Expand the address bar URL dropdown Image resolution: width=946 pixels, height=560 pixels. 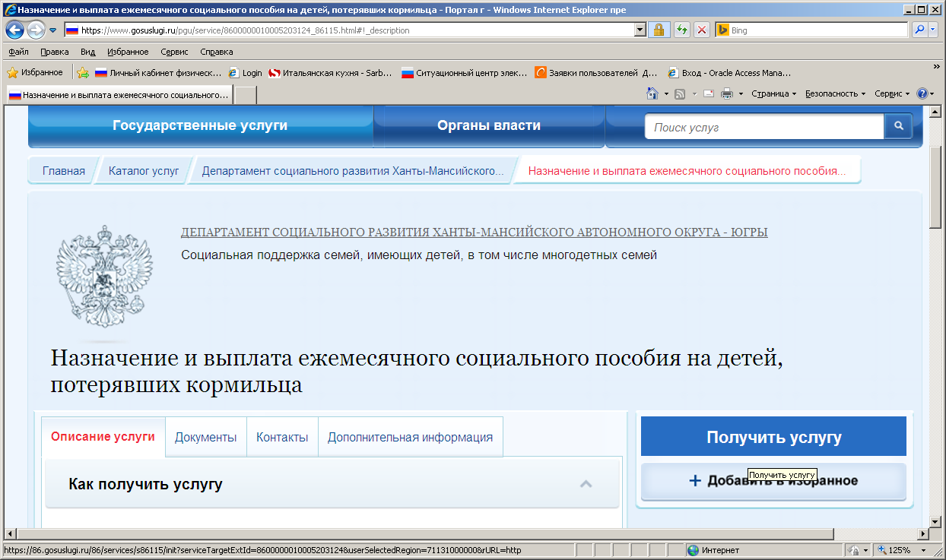click(x=640, y=30)
